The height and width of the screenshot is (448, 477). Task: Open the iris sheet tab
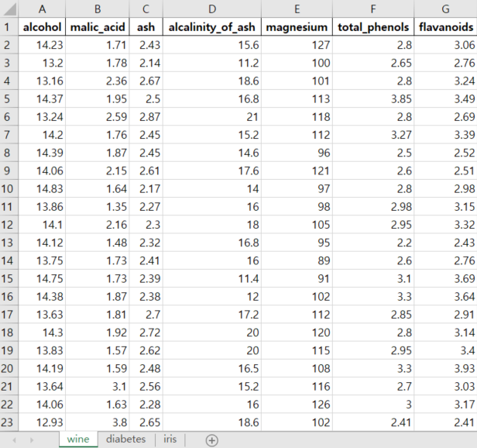(x=170, y=439)
